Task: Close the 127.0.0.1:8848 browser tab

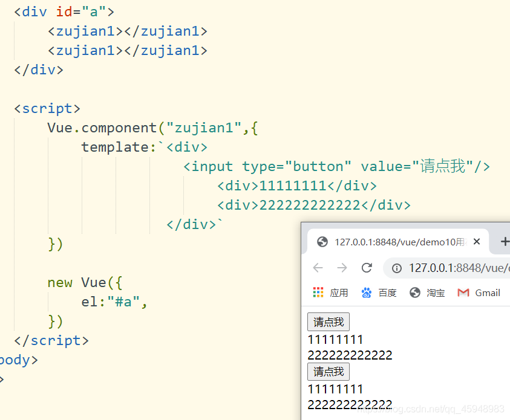Action: point(477,242)
